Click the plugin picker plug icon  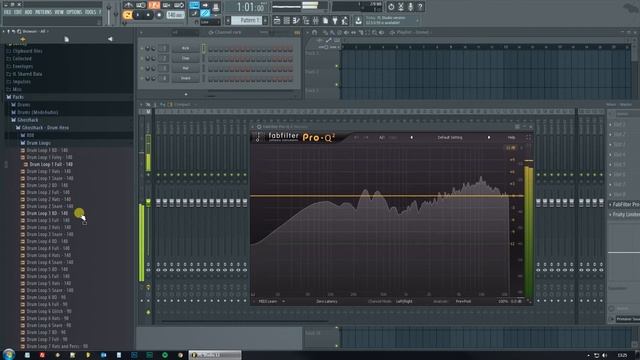coord(335,20)
